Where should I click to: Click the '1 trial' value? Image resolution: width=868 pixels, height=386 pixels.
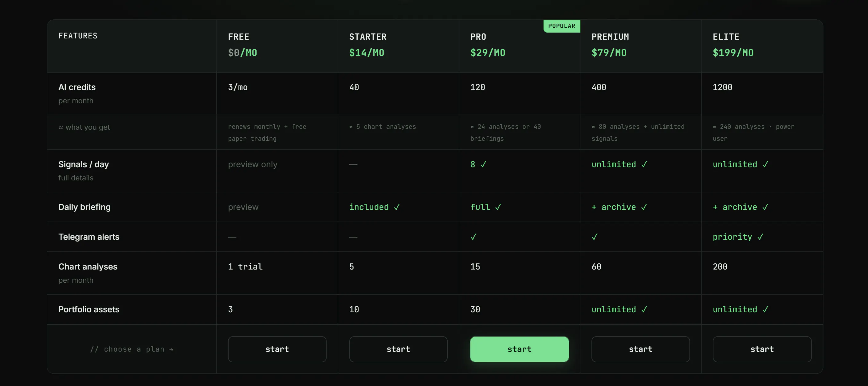(x=245, y=267)
